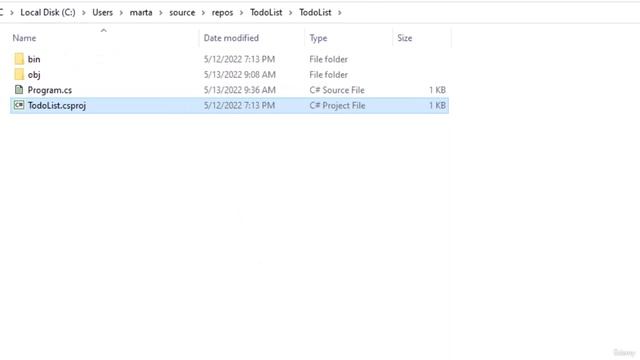Expand the chevron after source
This screenshot has width=640, height=360.
(x=203, y=13)
